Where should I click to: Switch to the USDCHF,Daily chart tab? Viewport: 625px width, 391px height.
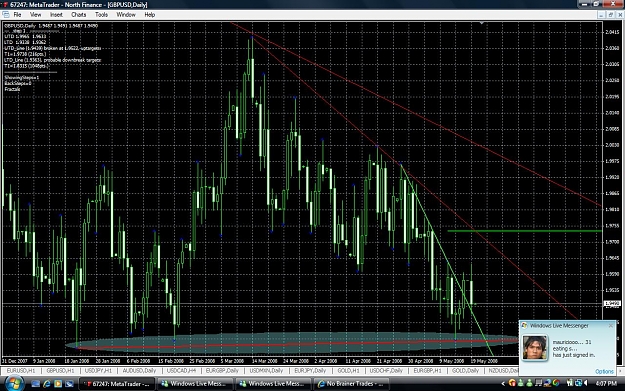coord(385,371)
